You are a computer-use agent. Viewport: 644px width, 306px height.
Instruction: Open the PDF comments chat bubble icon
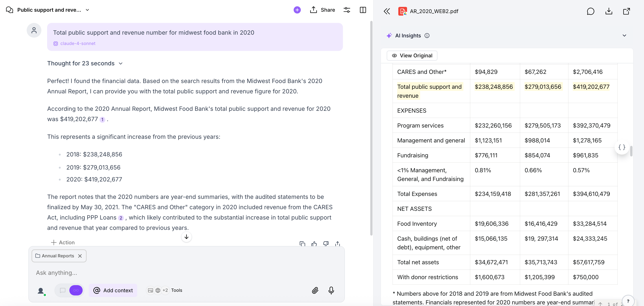click(x=590, y=11)
